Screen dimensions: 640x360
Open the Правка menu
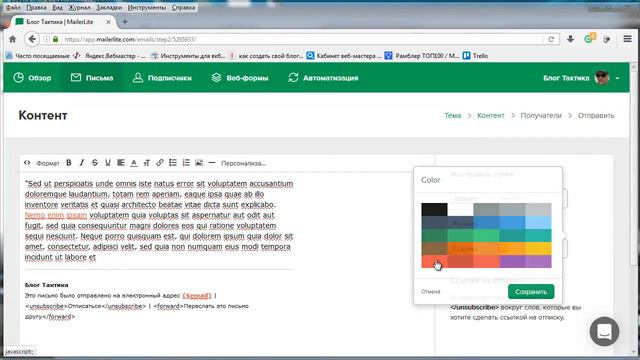[36, 7]
